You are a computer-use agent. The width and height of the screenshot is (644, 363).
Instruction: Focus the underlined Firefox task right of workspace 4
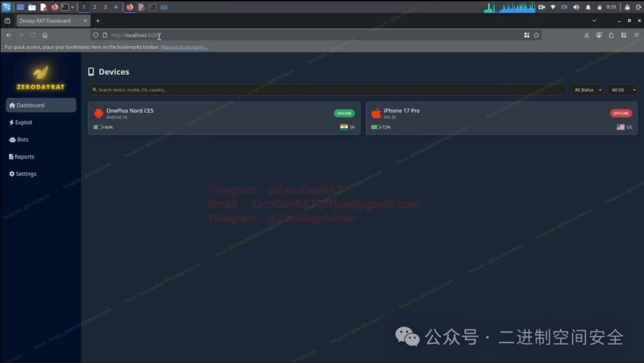[130, 7]
